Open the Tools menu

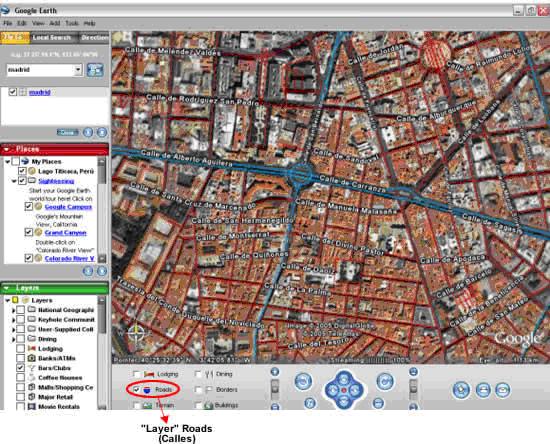[72, 23]
